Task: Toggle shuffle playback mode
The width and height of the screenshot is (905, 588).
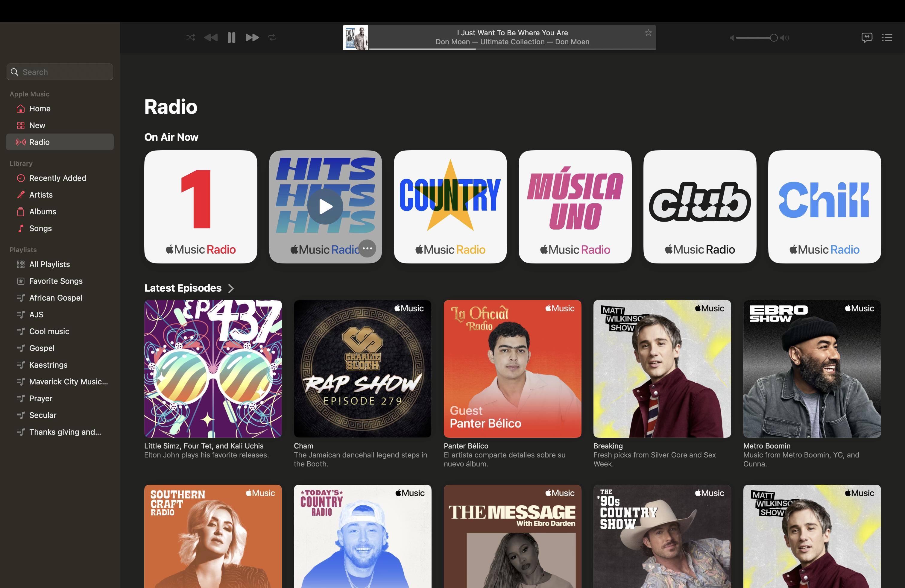Action: (x=191, y=37)
